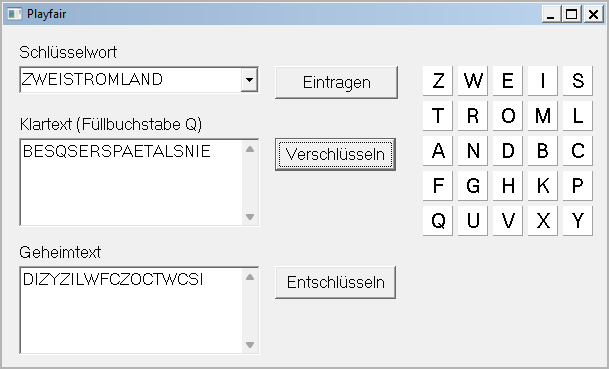
Task: Click the Verschlüsseln button
Action: (x=336, y=154)
